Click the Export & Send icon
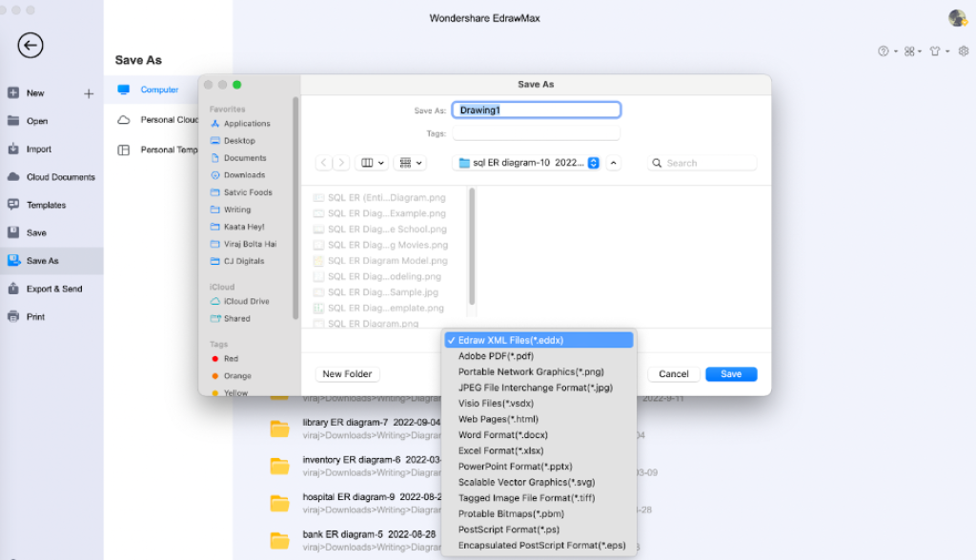 13,288
